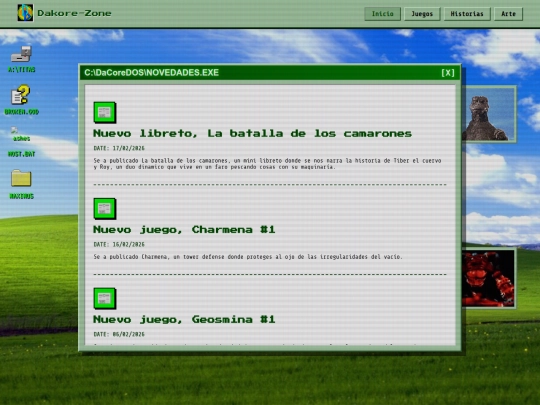Open headline Nuevo juego, Geosmina #1
The height and width of the screenshot is (405, 540).
coord(184,319)
